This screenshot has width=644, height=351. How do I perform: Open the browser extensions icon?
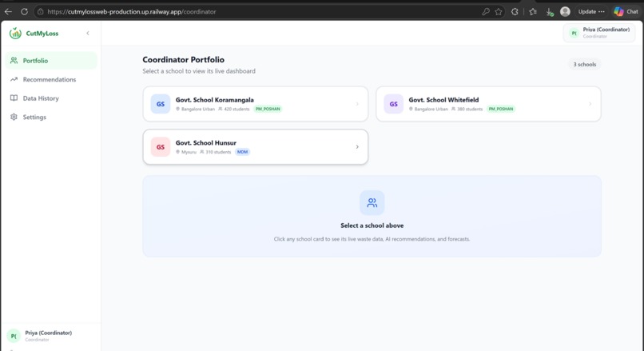[515, 11]
